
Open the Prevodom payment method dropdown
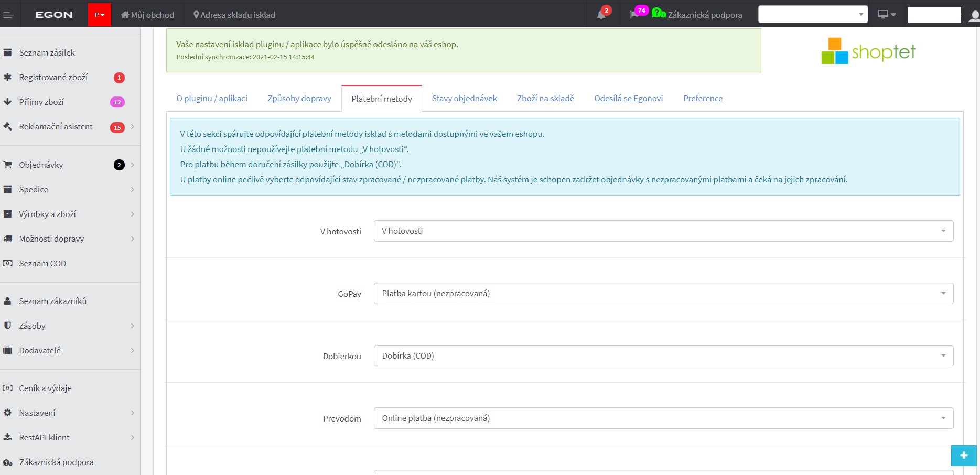[x=663, y=418]
